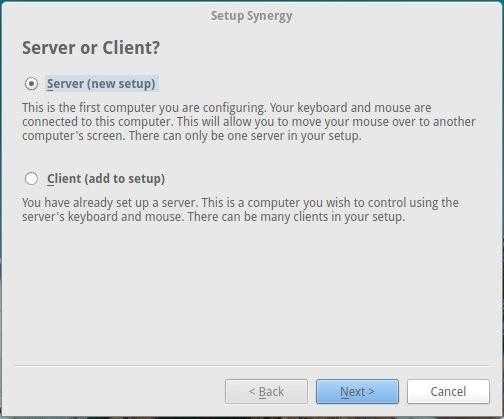504x419 pixels.
Task: Click the 'Server or Client?' heading
Action: pos(91,48)
